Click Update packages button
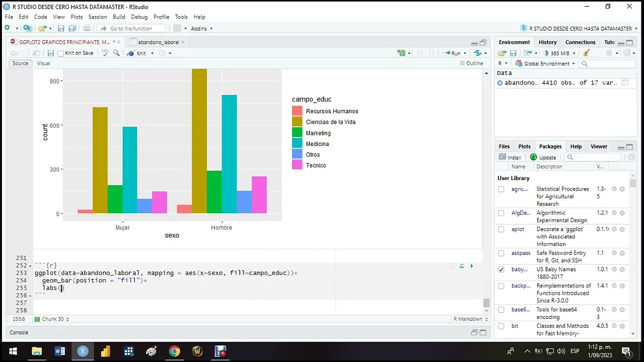This screenshot has height=362, width=644. point(543,157)
